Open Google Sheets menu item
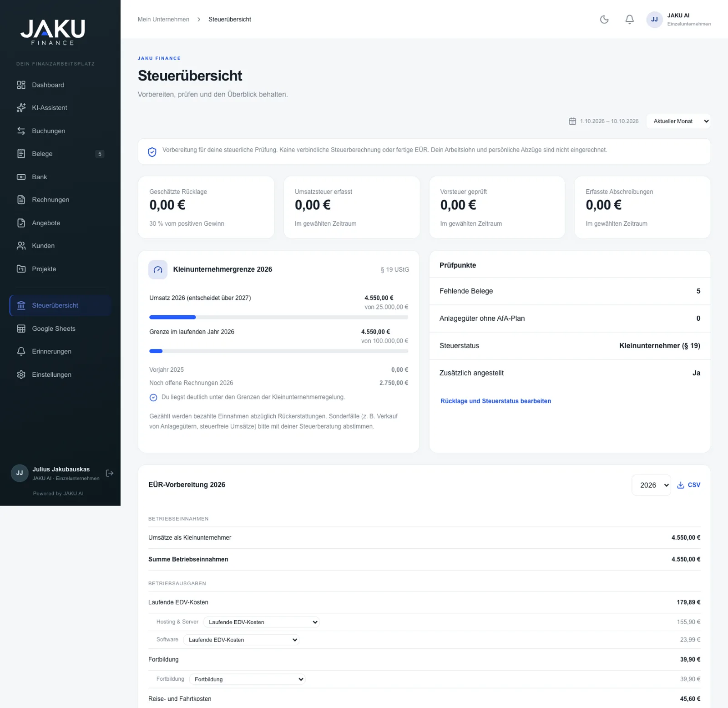 (61, 329)
